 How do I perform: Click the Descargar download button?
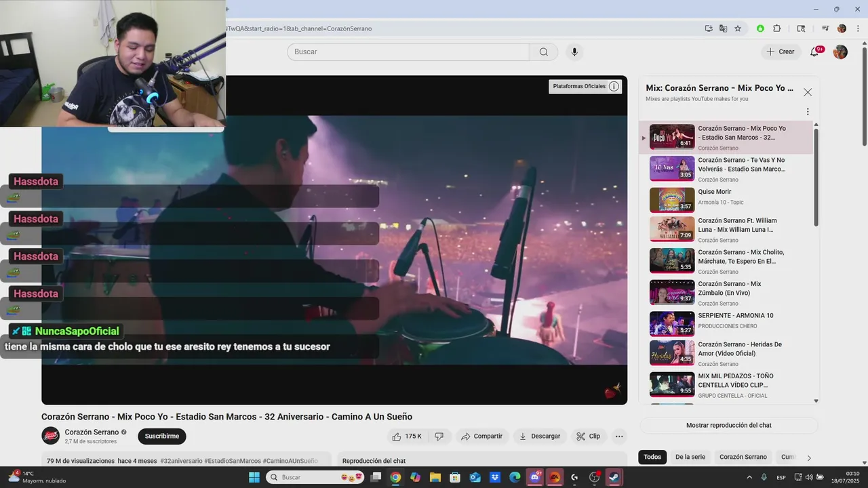(x=540, y=436)
